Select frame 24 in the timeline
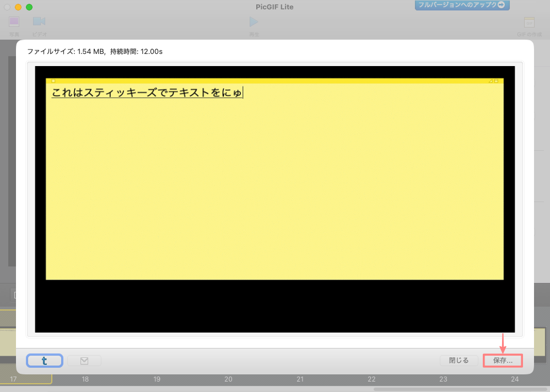This screenshot has height=392, width=550. click(515, 379)
